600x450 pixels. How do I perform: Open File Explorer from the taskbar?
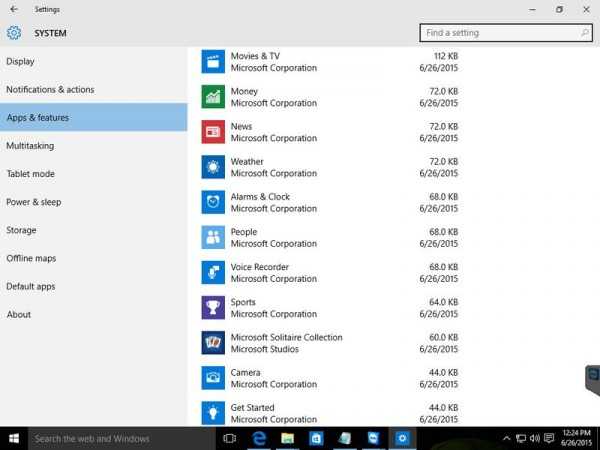pos(287,439)
